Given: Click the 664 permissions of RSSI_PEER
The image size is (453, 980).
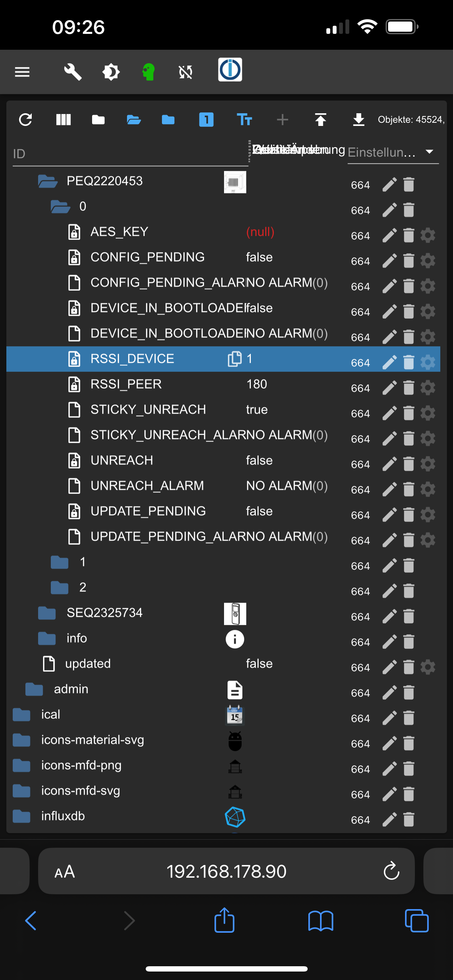Looking at the screenshot, I should [x=360, y=388].
